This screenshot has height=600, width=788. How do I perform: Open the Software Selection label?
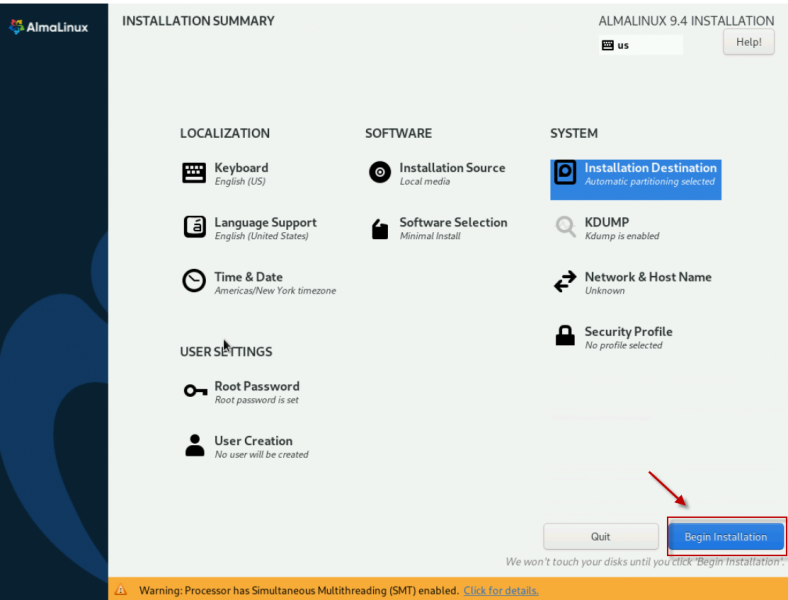[x=453, y=222]
